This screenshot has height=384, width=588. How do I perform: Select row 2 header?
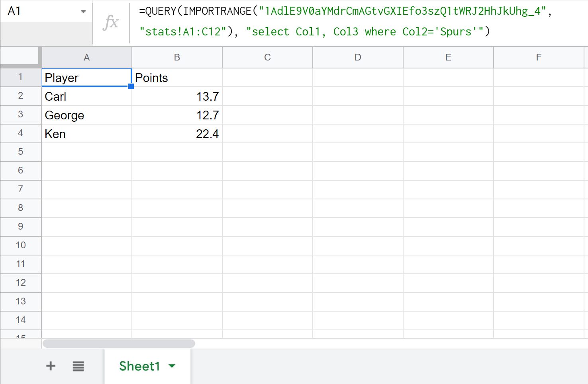[x=21, y=96]
